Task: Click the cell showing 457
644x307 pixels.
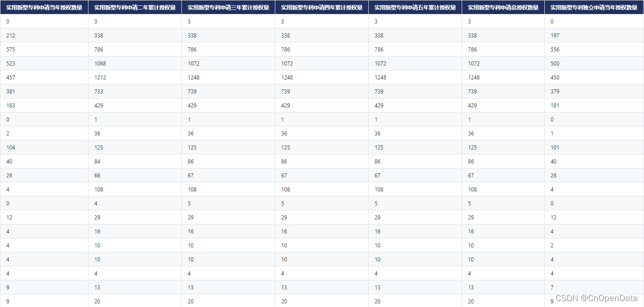Action: (44, 77)
